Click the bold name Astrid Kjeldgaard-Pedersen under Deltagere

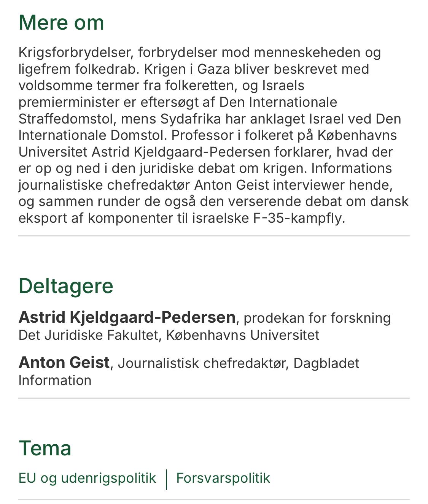pos(127,317)
